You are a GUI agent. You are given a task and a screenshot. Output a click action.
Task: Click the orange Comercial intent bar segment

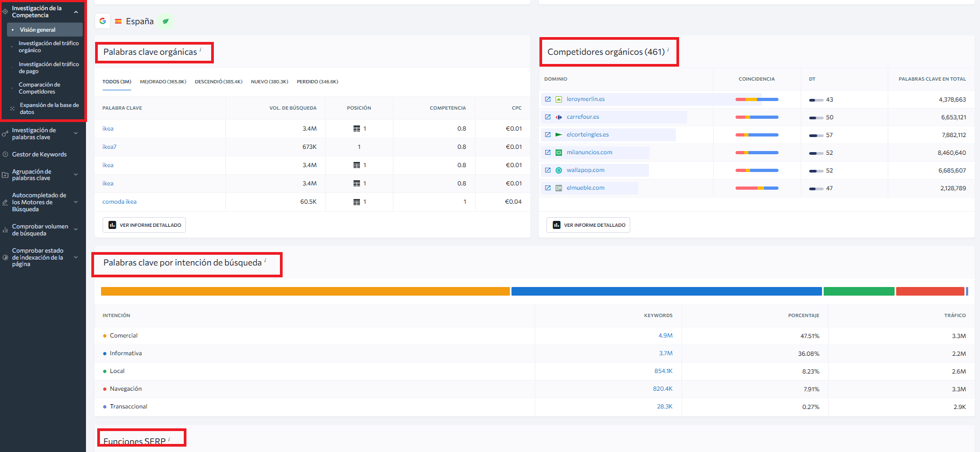coord(305,291)
